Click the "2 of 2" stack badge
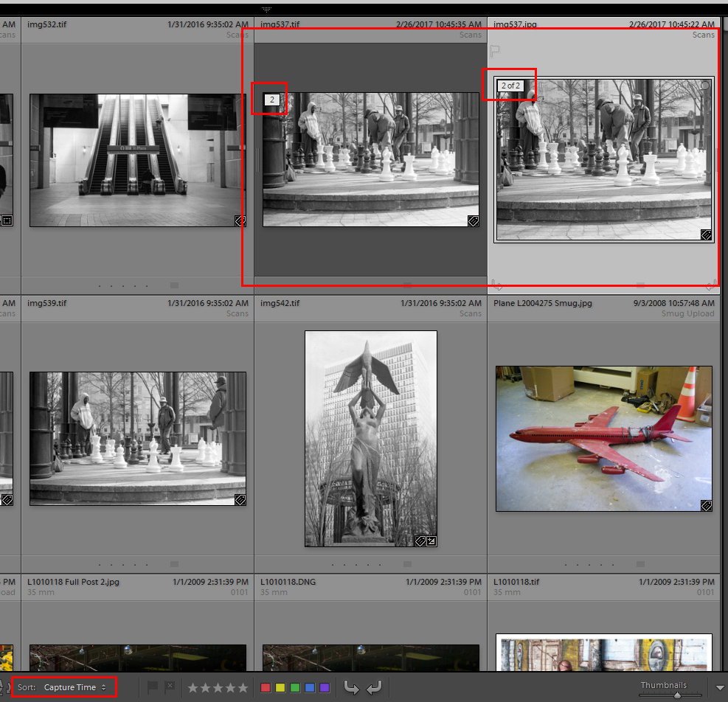Screen dimensions: 728x702 coord(510,86)
